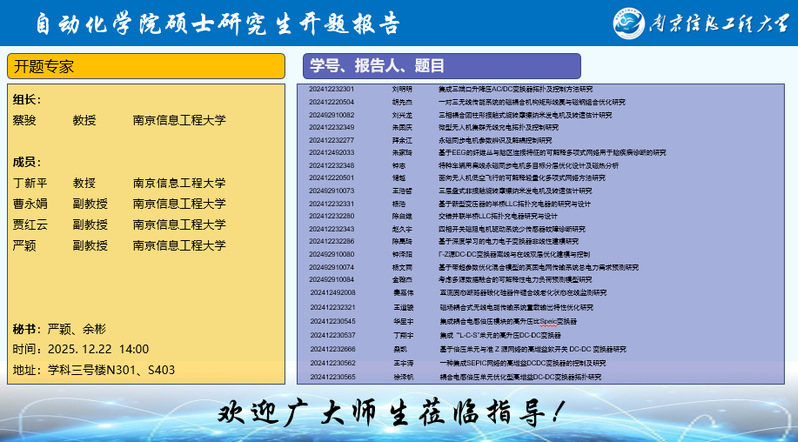Image resolution: width=798 pixels, height=442 pixels.
Task: Click the 组长 label
Action: [27, 99]
